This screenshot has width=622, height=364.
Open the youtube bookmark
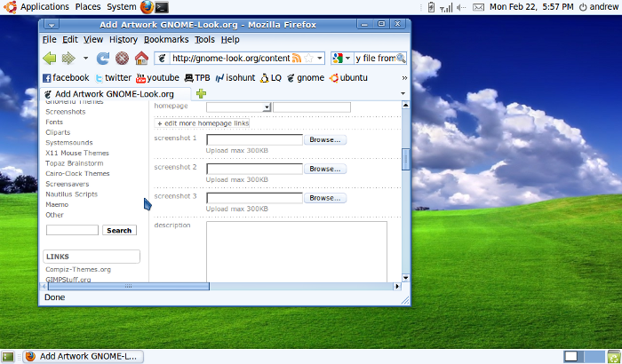157,78
